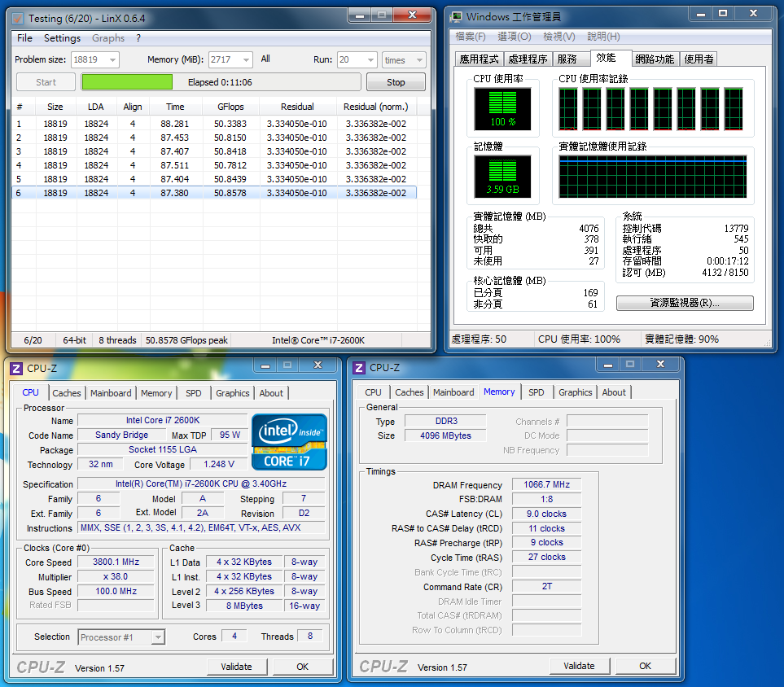Open Task Manager 檢視(V) menu
This screenshot has width=784, height=687.
coord(559,37)
